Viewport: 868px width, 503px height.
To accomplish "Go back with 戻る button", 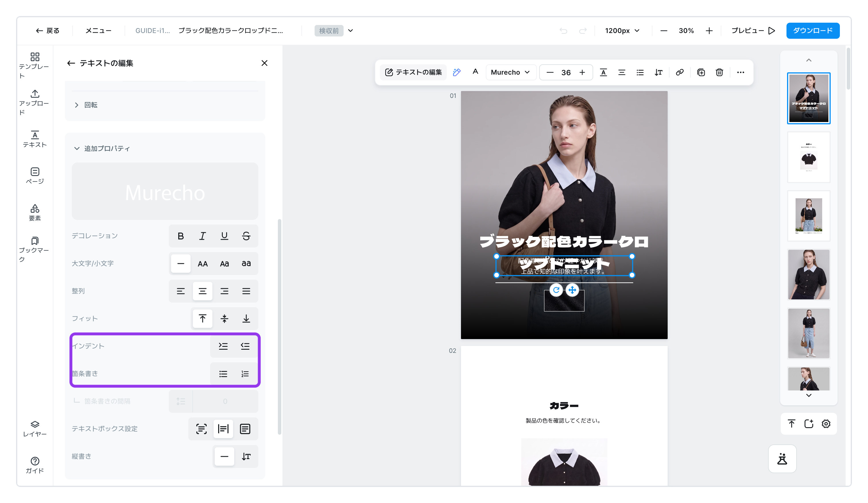I will [48, 31].
